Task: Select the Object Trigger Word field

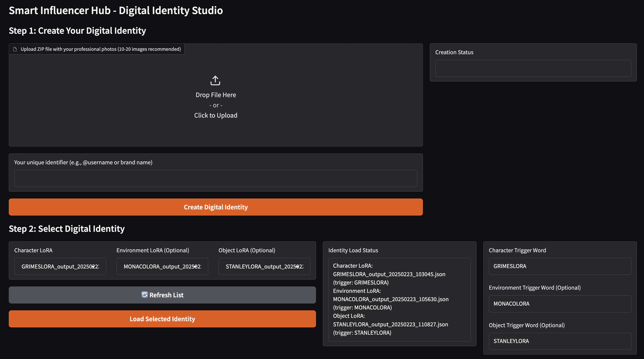Action: (x=560, y=341)
